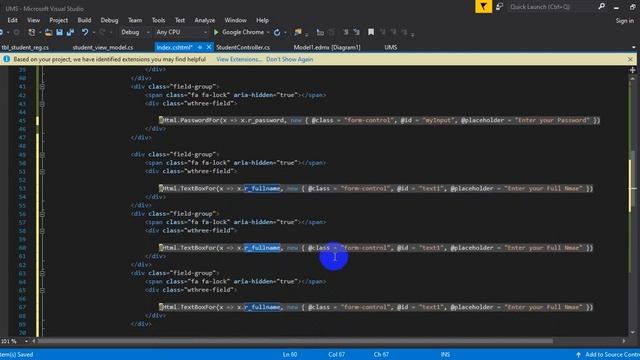Collapse the field-group div at line 41
This screenshot has height=360, width=640.
(x=42, y=87)
